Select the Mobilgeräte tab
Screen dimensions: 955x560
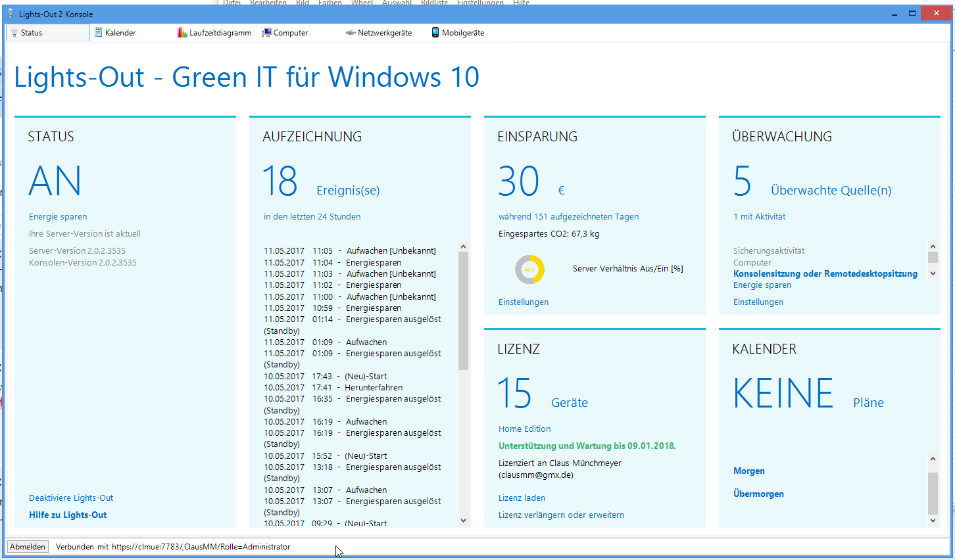click(458, 33)
